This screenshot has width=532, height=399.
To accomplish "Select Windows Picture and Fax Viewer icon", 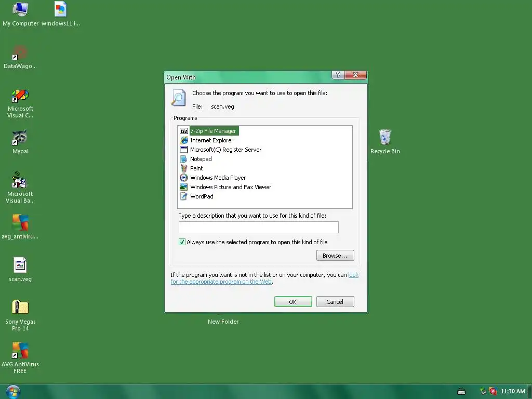I will click(183, 187).
